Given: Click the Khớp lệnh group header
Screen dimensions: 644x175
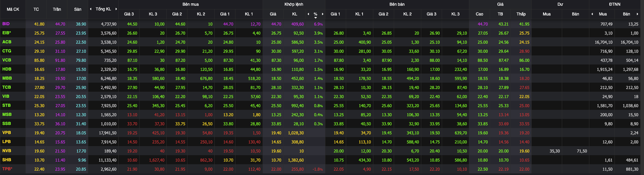Looking at the screenshot, I should [294, 4].
